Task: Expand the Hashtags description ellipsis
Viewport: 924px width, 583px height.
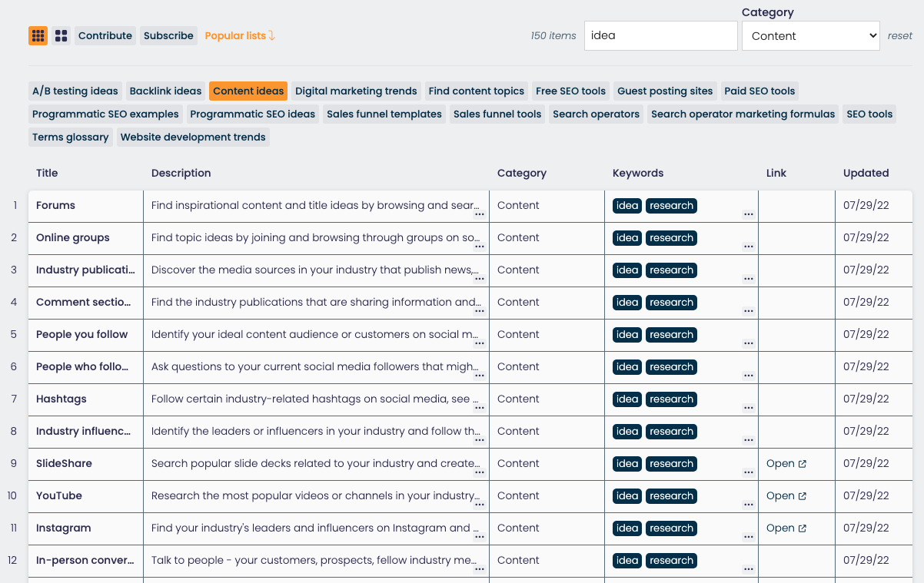Action: (x=480, y=408)
